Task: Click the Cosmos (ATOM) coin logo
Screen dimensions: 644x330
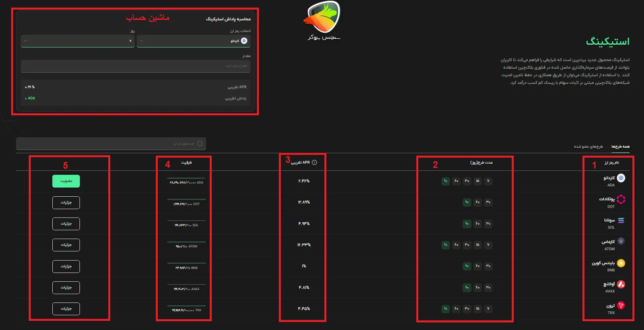Action: (x=621, y=241)
